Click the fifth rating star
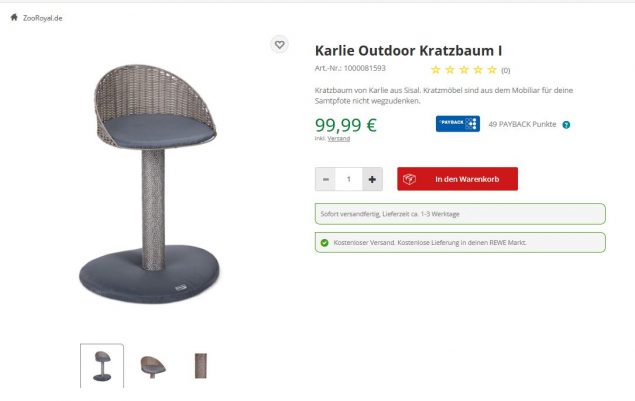This screenshot has width=635, height=401. [x=492, y=70]
